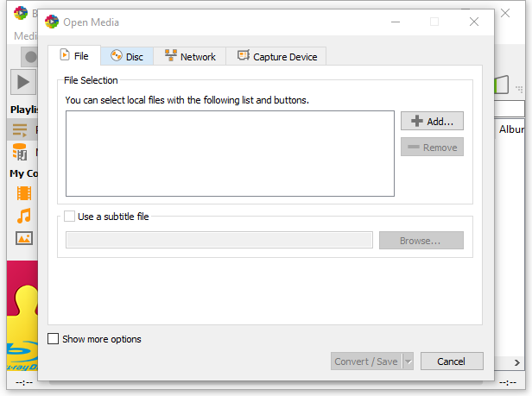532x396 pixels.
Task: Click the play button in main window
Action: (x=22, y=83)
